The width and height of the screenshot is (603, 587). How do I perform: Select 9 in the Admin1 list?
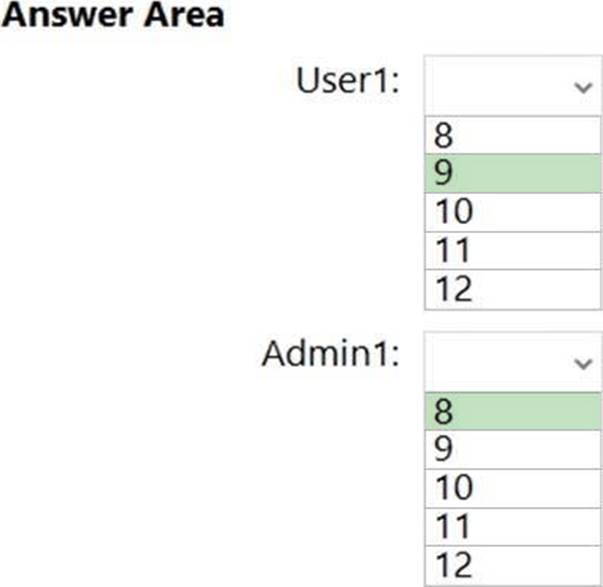click(x=512, y=449)
